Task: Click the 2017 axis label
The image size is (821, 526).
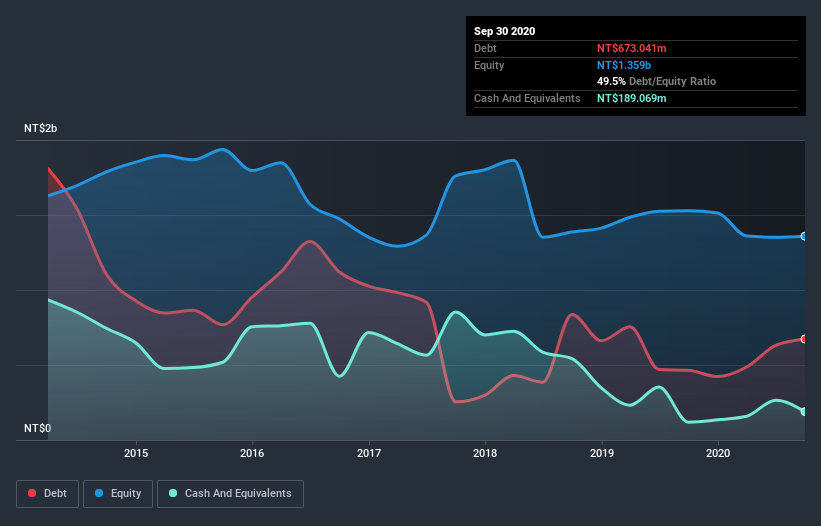Action: coord(369,453)
